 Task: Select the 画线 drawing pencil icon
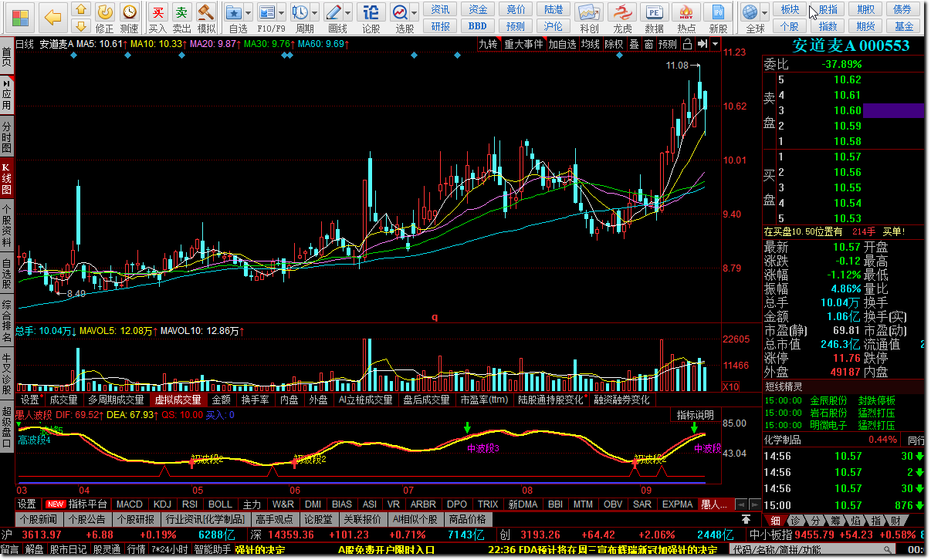coord(333,12)
